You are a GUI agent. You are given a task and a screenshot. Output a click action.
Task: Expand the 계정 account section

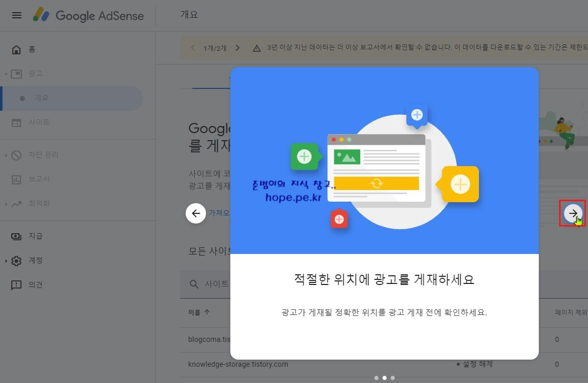(x=6, y=261)
